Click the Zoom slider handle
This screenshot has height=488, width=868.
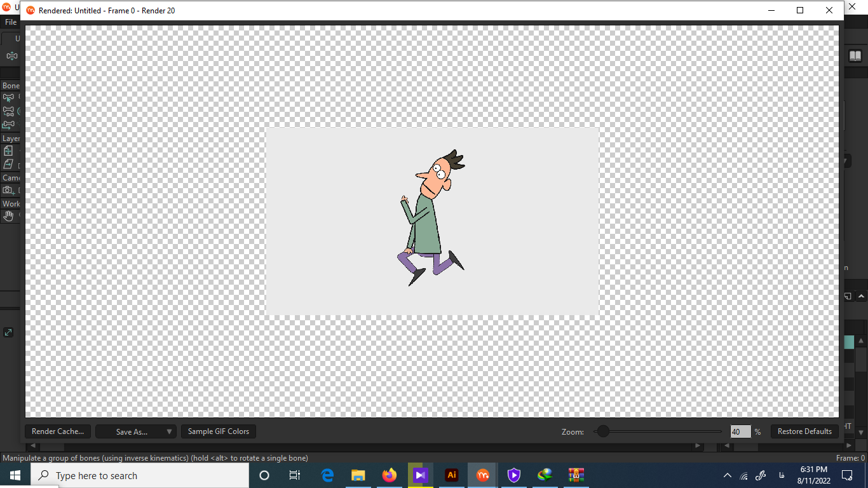pos(603,431)
